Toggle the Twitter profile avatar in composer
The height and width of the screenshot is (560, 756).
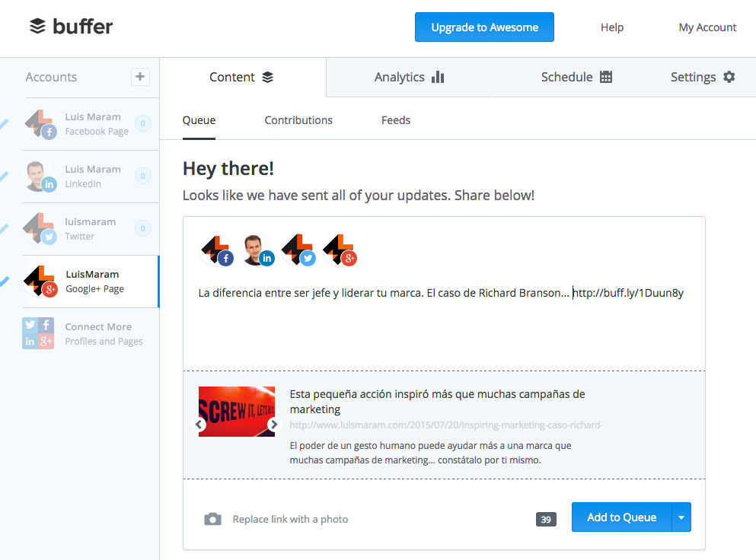pyautogui.click(x=298, y=250)
